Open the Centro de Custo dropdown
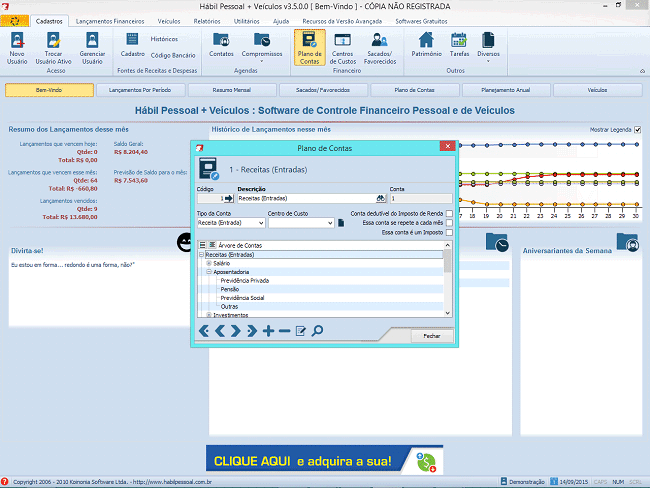 [x=330, y=223]
